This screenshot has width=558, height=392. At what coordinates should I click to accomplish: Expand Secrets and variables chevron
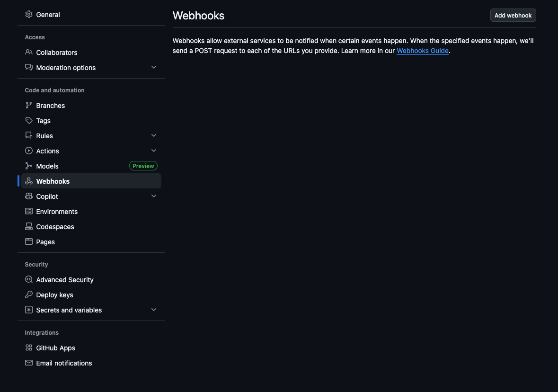(x=154, y=310)
